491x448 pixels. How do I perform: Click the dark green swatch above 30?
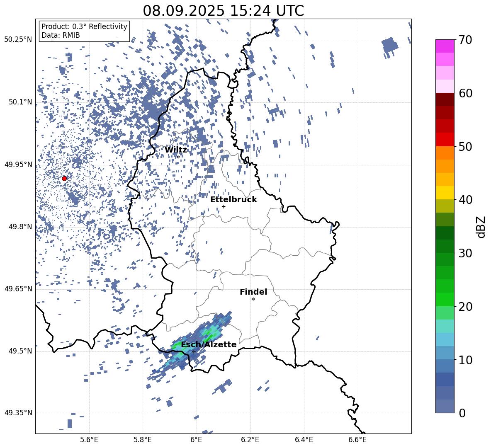(x=445, y=246)
